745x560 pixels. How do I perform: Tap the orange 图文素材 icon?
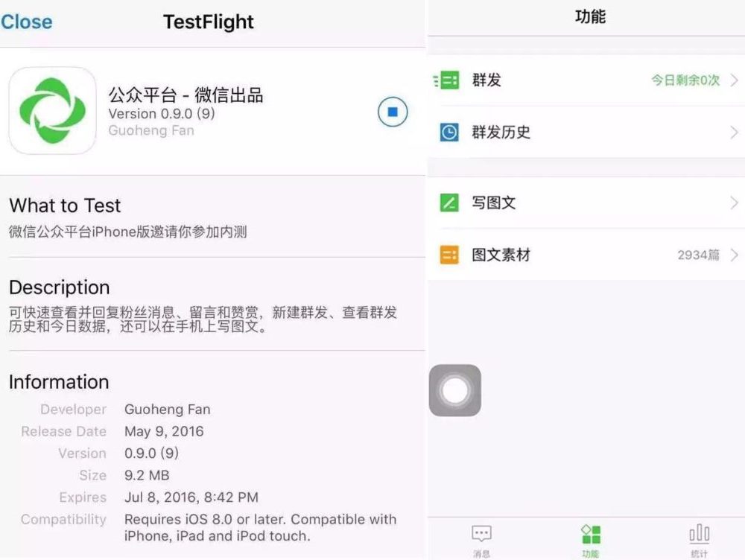point(448,255)
